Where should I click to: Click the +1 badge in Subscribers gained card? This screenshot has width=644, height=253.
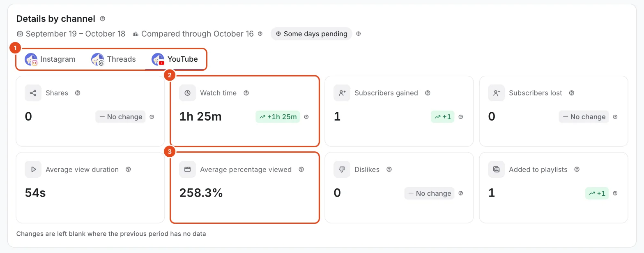coord(442,117)
